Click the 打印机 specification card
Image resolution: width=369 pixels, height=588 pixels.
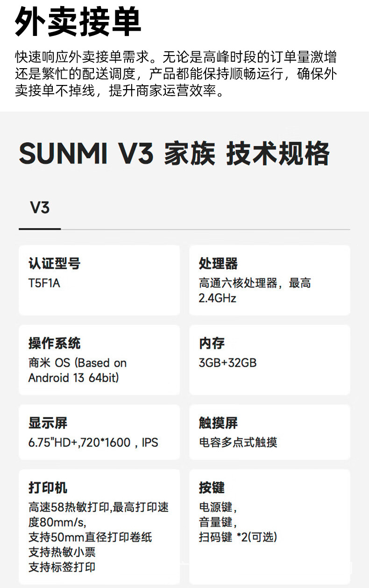99,527
